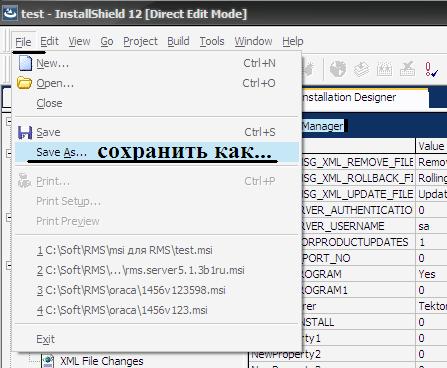Click the InstallShield icon in title bar
This screenshot has width=447, height=368.
[10, 13]
